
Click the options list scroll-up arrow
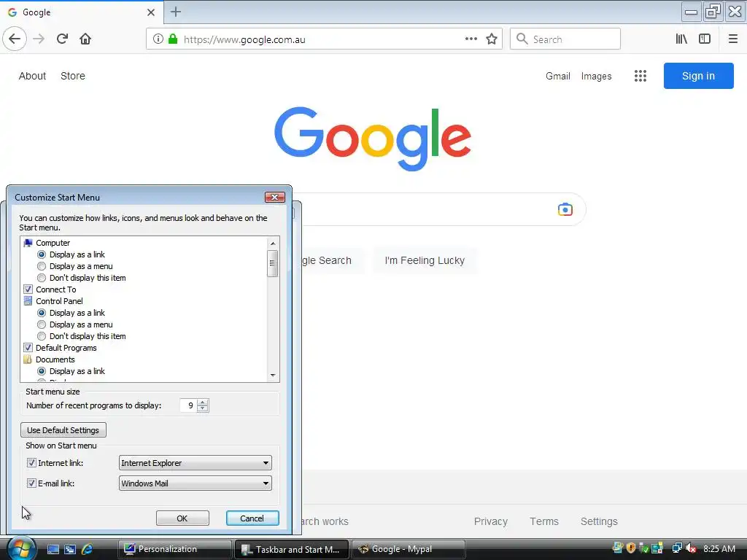[x=273, y=244]
